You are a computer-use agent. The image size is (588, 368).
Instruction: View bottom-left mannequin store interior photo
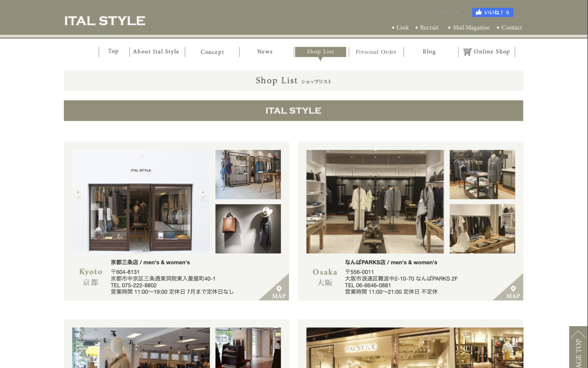click(x=141, y=348)
